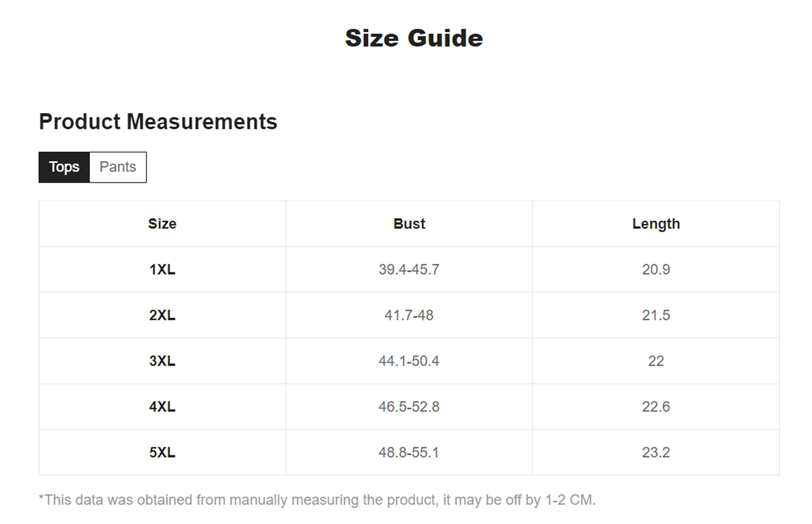This screenshot has height=524, width=812.
Task: Click bust value 48.8-55.1
Action: 409,453
